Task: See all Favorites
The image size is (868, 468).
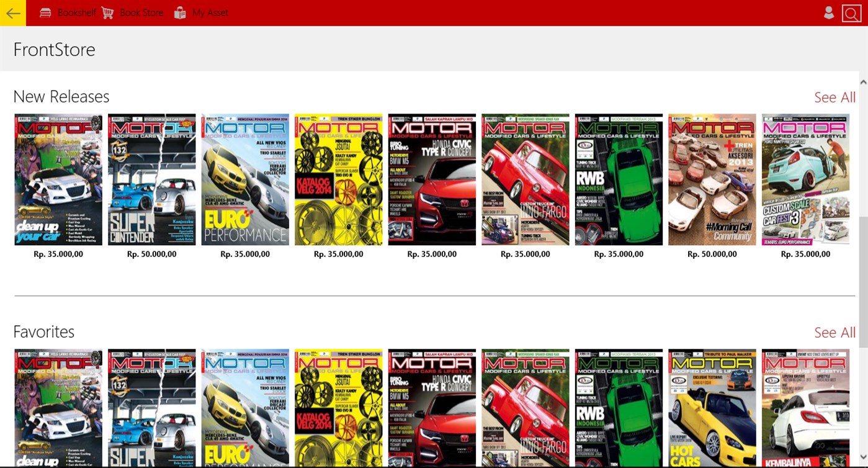Action: pyautogui.click(x=835, y=333)
